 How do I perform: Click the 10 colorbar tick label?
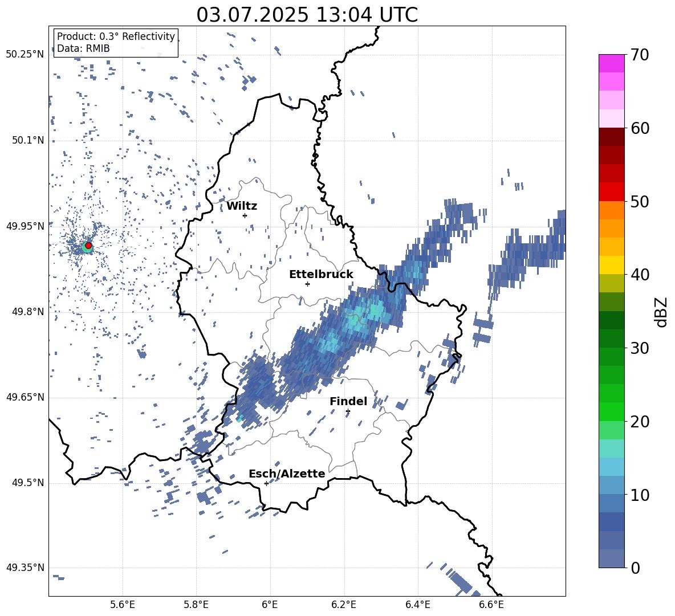click(640, 495)
